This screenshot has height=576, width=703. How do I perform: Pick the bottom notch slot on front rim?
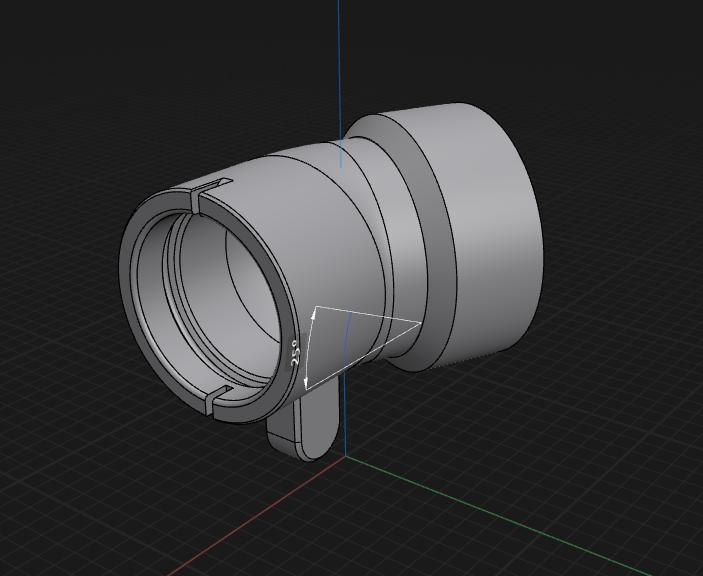click(x=215, y=398)
